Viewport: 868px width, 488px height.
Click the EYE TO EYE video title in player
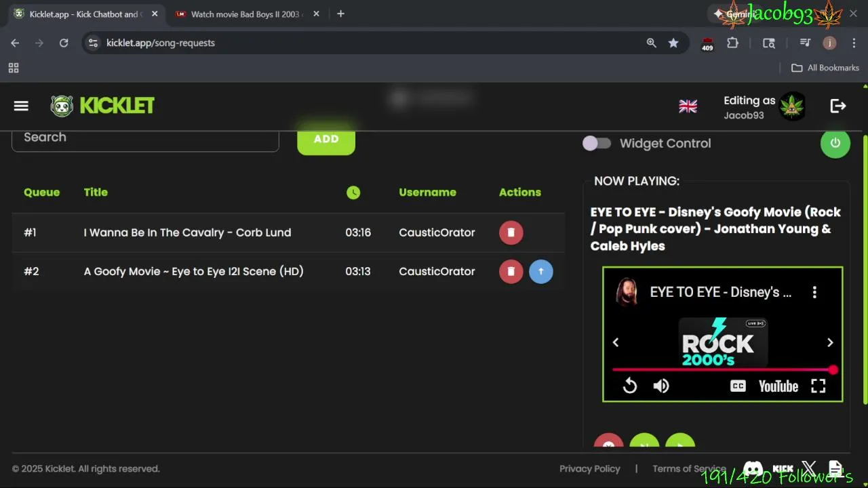[720, 292]
